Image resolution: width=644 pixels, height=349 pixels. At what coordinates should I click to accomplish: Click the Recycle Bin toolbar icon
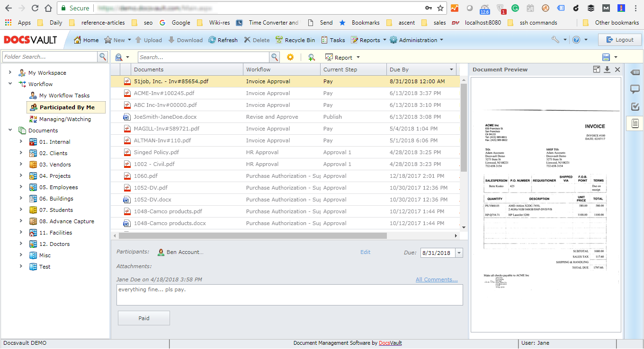point(279,40)
